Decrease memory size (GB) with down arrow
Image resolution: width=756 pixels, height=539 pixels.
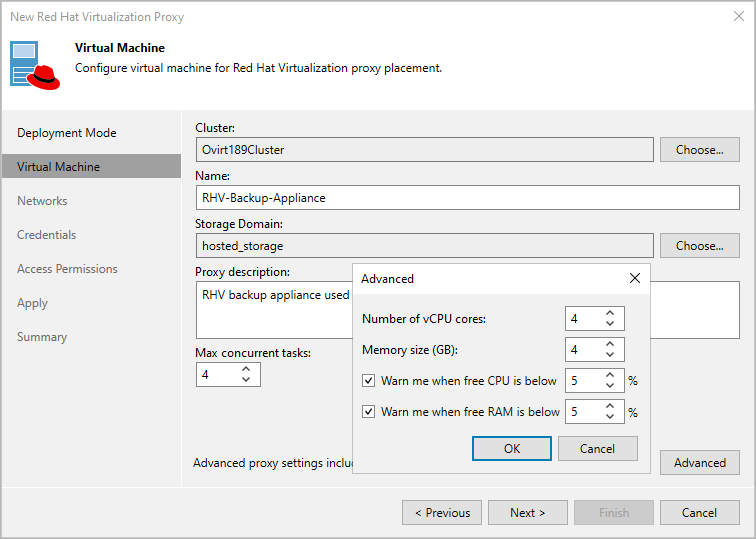[610, 354]
